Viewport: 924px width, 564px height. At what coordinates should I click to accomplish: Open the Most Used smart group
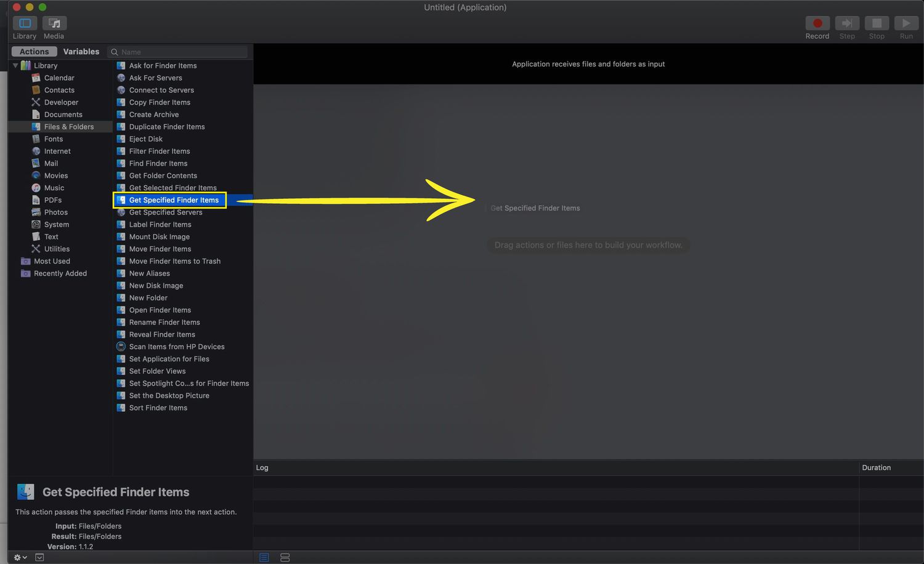click(52, 261)
